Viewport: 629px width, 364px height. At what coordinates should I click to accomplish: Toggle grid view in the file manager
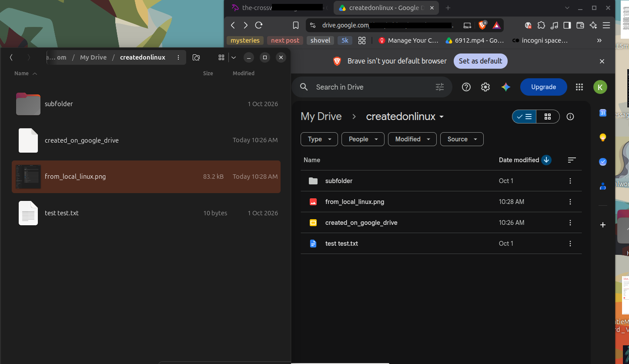pos(221,57)
